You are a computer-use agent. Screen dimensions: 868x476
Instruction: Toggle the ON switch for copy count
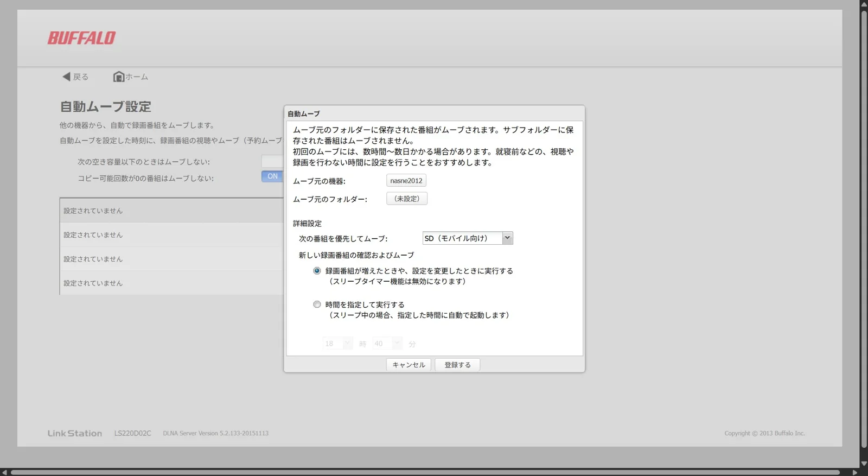click(272, 176)
